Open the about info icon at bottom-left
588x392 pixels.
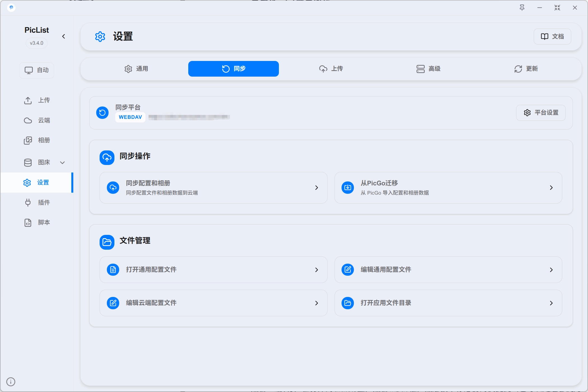coord(11,382)
